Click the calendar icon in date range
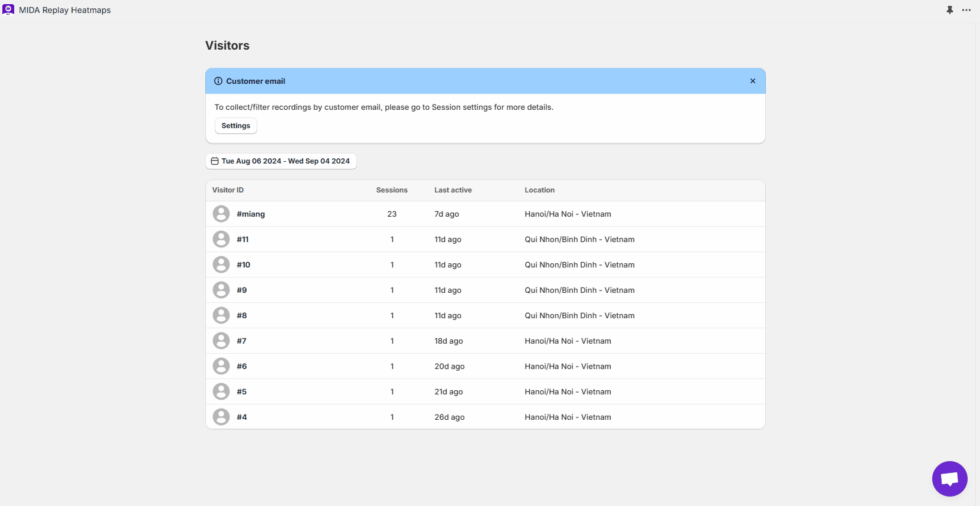This screenshot has width=980, height=506. click(215, 161)
